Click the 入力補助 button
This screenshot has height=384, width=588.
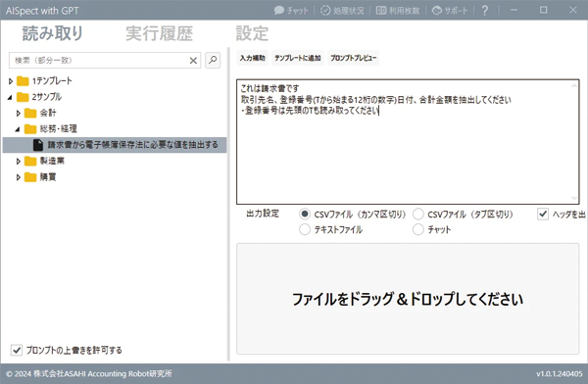click(x=253, y=58)
